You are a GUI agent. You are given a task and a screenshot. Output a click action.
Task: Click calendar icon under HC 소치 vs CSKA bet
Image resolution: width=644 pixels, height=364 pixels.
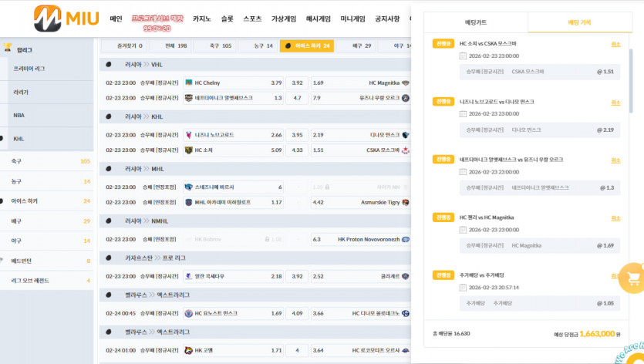(463, 56)
